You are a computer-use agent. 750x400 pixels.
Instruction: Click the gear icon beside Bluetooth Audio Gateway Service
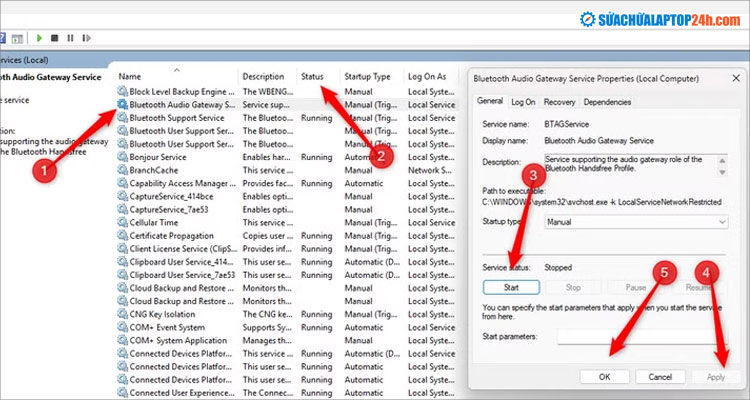click(x=122, y=104)
